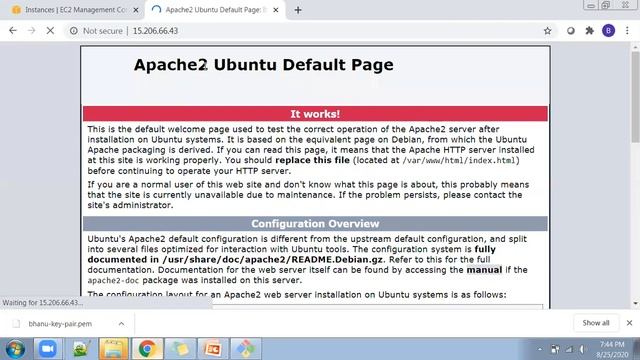Open the Windows Start menu
The image size is (640, 360).
(15, 349)
